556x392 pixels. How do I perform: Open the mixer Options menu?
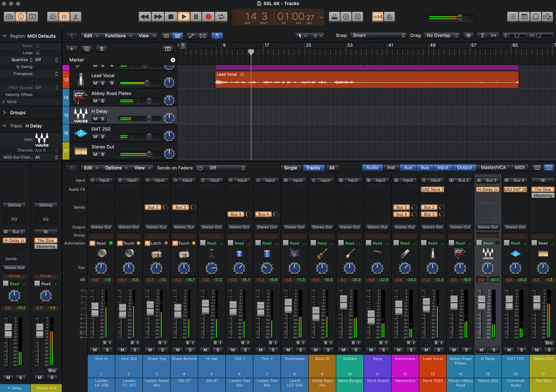pyautogui.click(x=117, y=168)
